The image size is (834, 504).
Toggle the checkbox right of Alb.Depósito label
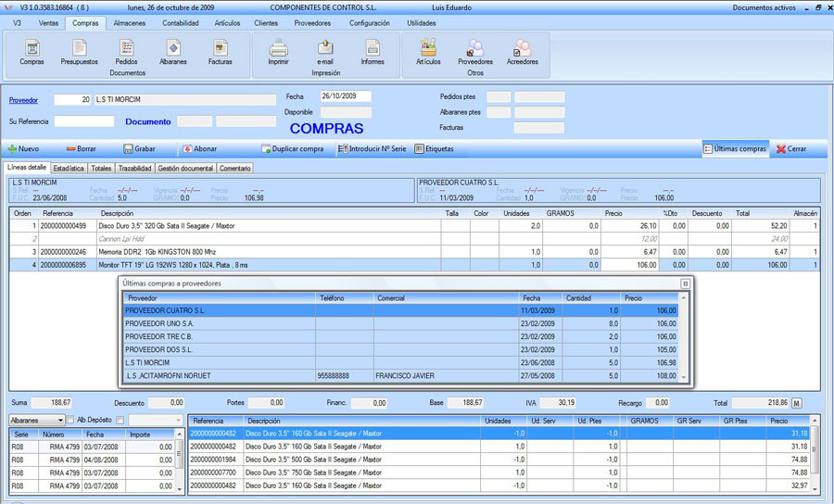coord(120,420)
